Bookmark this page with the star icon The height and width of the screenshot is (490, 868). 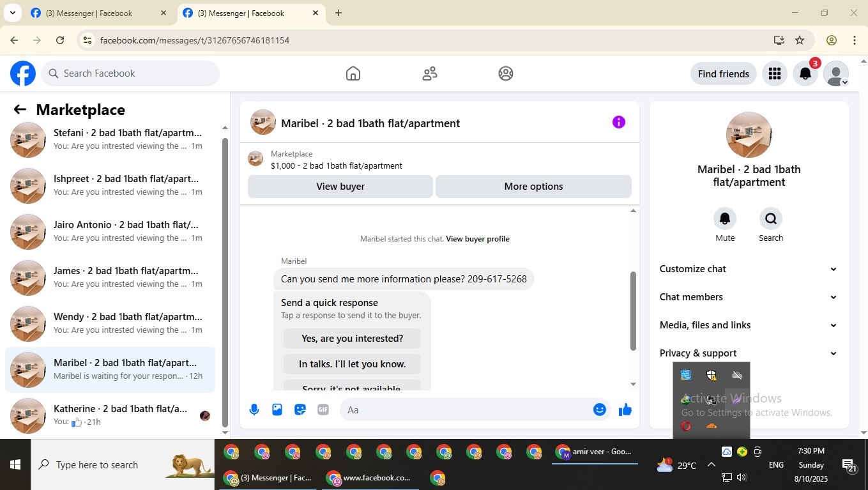(800, 40)
